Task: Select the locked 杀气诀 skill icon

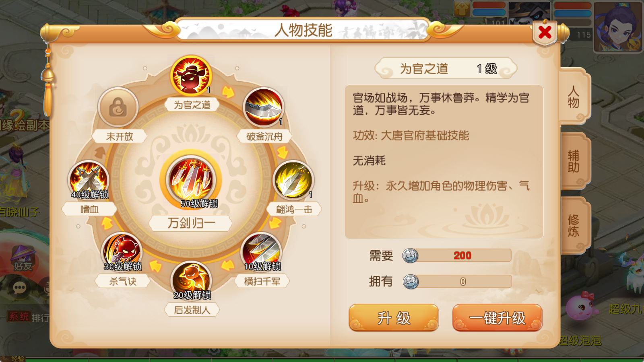Action: click(122, 251)
